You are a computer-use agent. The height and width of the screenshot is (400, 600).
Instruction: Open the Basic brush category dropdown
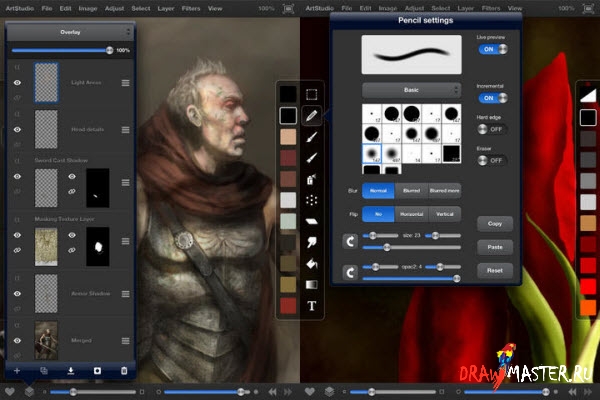pyautogui.click(x=411, y=89)
